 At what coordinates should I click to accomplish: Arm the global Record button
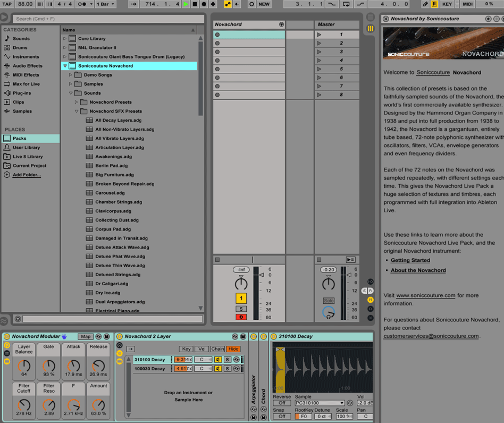(204, 4)
